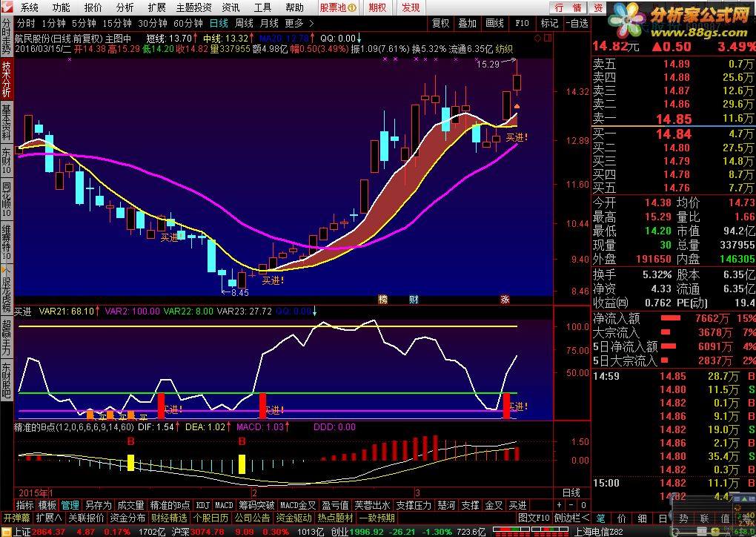This screenshot has height=537, width=756.
Task: Click the minus zoom button for indicators
Action: tap(571, 505)
